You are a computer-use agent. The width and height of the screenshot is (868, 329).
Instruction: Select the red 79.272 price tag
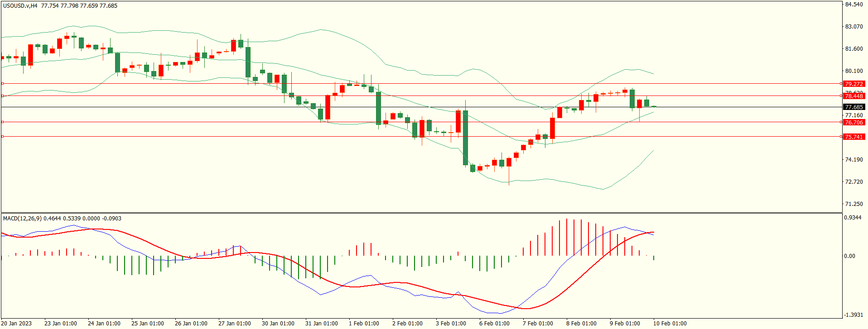[x=854, y=84]
